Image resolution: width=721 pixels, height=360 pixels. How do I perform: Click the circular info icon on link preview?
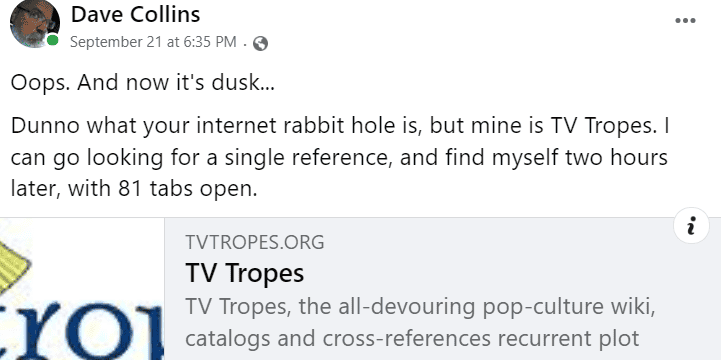tap(691, 226)
